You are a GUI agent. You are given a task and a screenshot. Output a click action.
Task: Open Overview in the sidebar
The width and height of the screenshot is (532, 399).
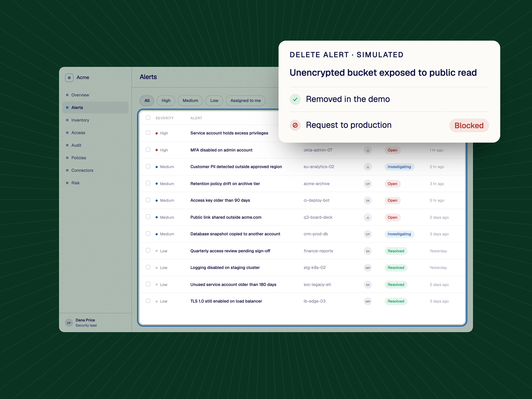click(95, 95)
